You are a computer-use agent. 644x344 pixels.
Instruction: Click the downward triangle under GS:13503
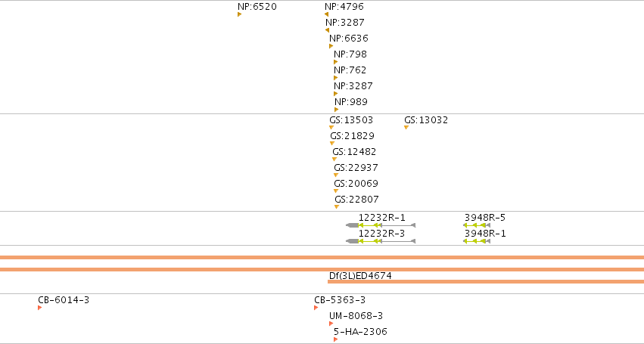pos(331,128)
